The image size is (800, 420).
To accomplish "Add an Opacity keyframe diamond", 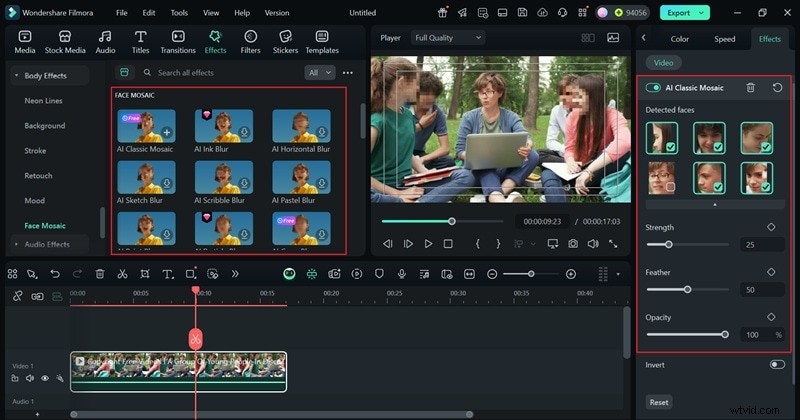I will pyautogui.click(x=771, y=317).
